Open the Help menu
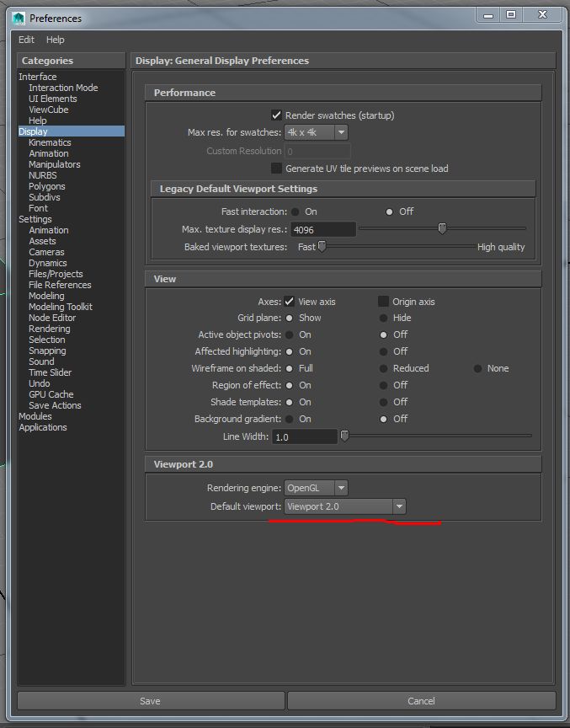 click(56, 40)
